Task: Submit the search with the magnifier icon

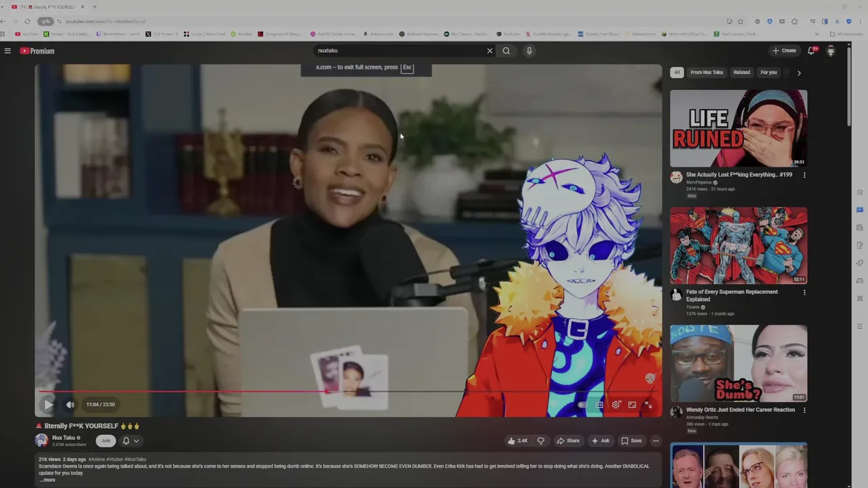Action: tap(506, 51)
